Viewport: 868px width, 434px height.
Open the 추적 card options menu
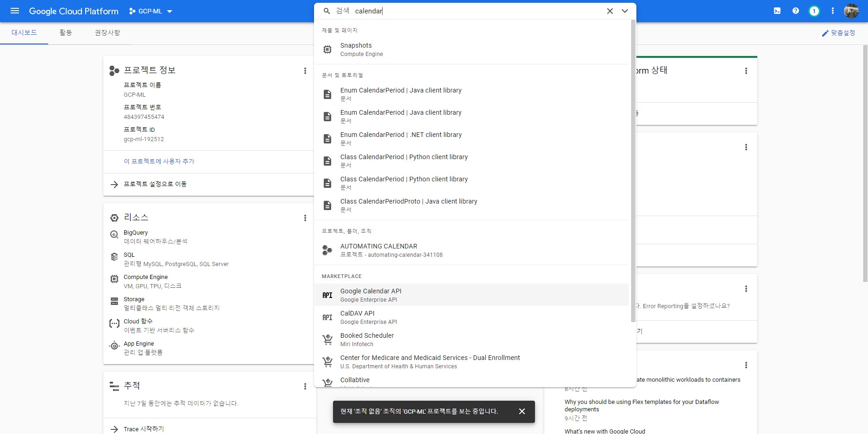tap(305, 386)
